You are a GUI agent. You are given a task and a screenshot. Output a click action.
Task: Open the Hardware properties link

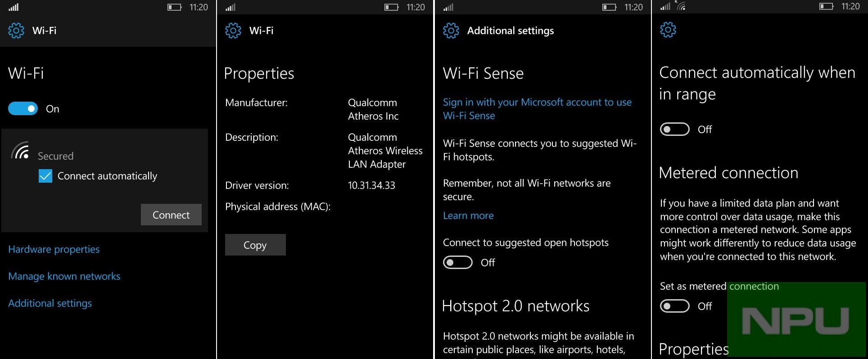54,249
